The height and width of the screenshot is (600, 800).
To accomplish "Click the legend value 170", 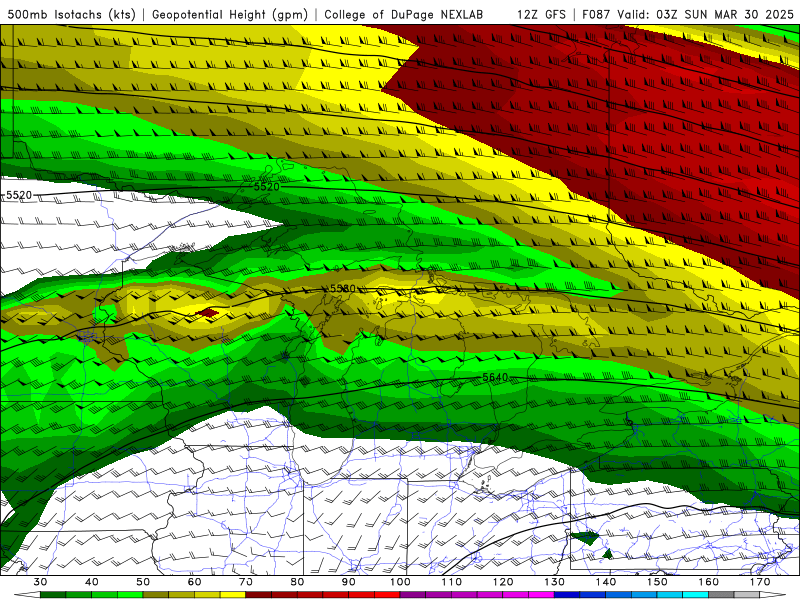I will (760, 582).
